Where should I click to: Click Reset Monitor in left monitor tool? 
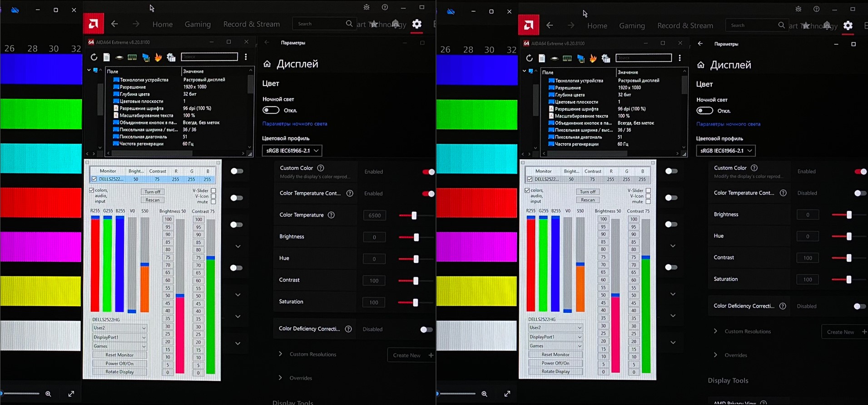[119, 355]
